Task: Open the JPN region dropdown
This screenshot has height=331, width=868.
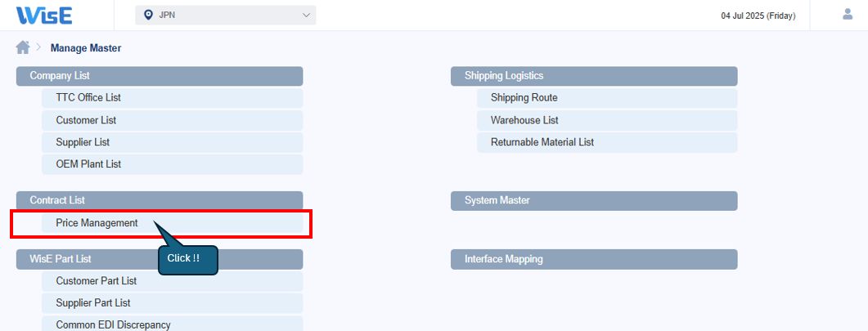Action: point(226,16)
